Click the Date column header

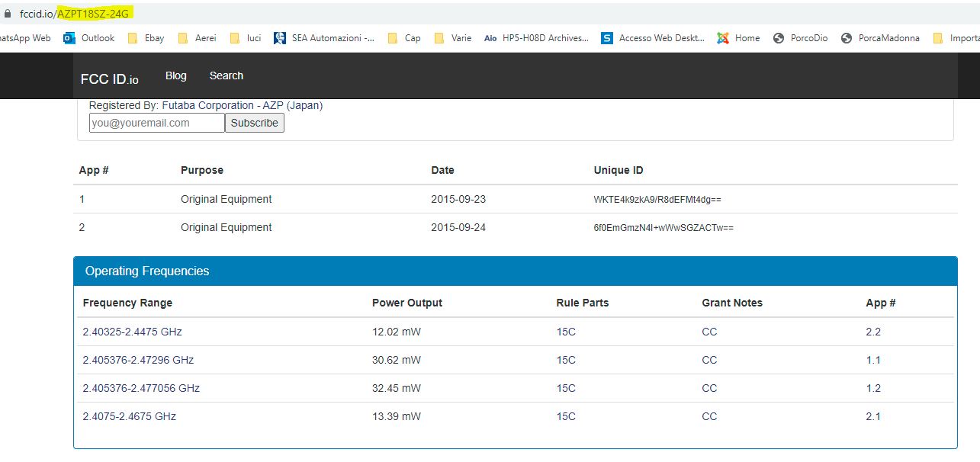(x=442, y=170)
